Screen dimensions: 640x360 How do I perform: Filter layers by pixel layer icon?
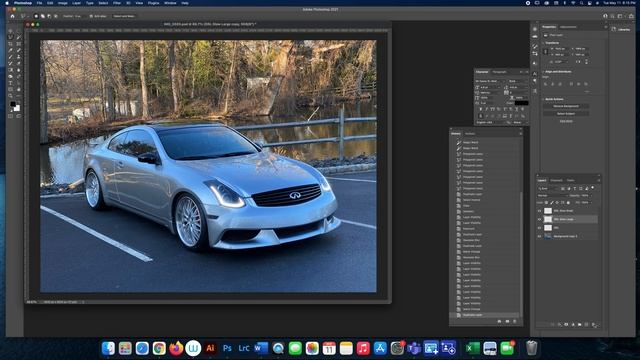coord(563,189)
